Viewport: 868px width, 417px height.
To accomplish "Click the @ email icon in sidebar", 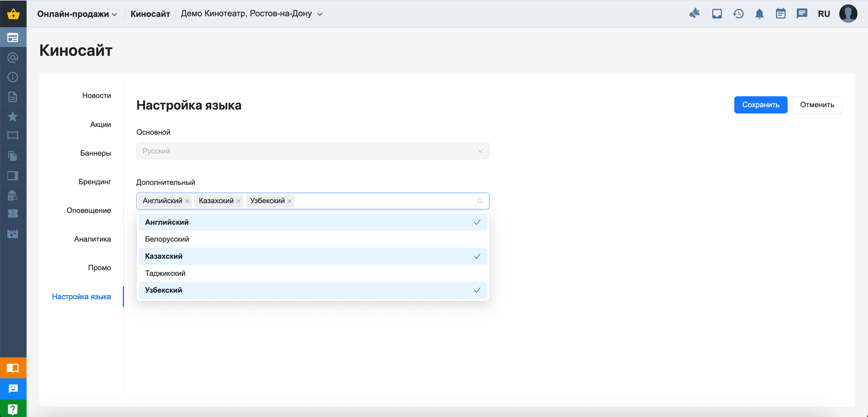I will (x=13, y=58).
